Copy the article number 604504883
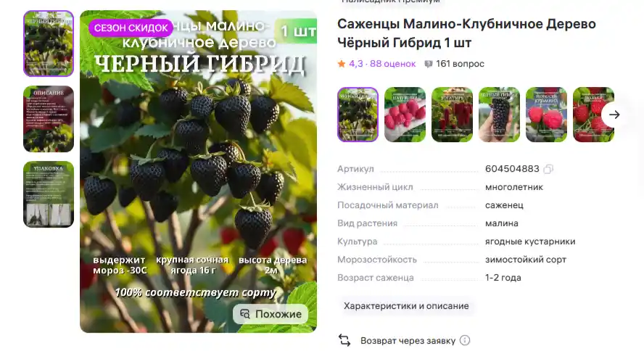 (548, 169)
